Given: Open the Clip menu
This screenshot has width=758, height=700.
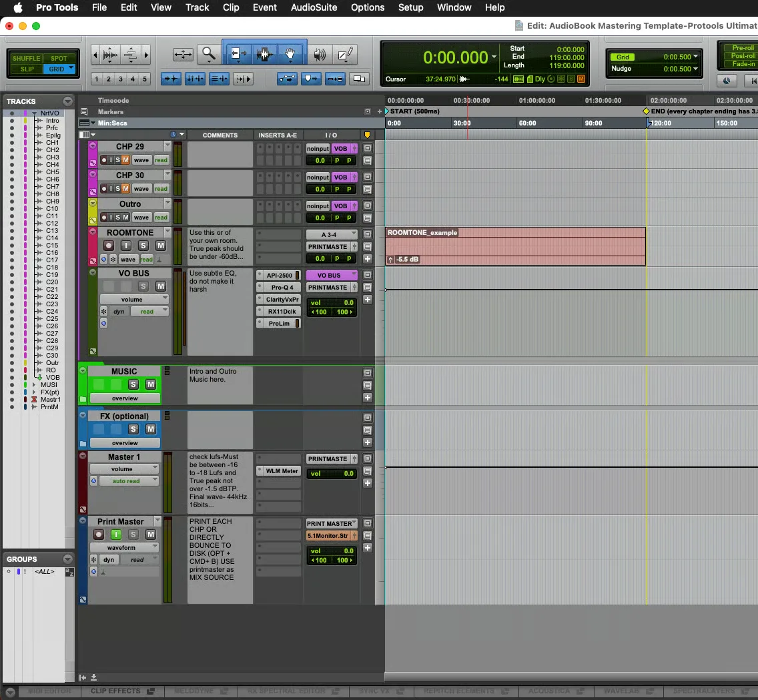Looking at the screenshot, I should click(231, 7).
